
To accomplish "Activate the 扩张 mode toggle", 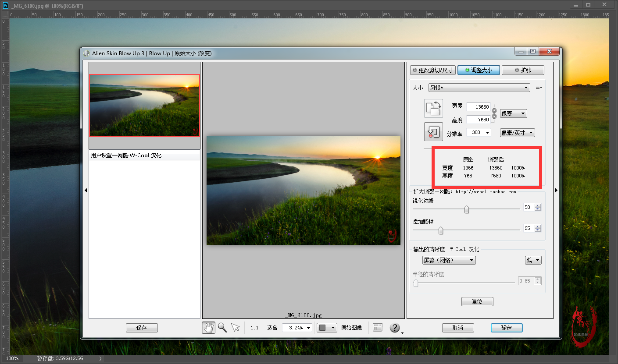I will tap(523, 70).
